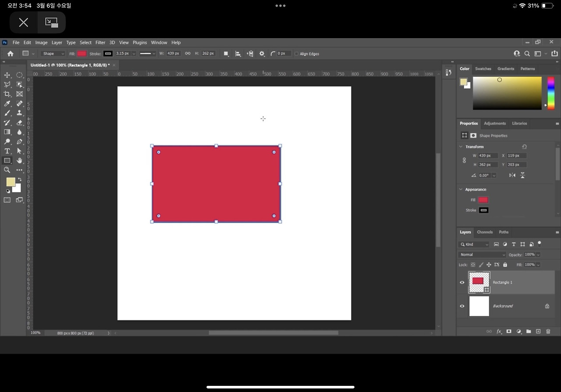Select the Clone Stamp tool
The width and height of the screenshot is (561, 392).
[19, 113]
